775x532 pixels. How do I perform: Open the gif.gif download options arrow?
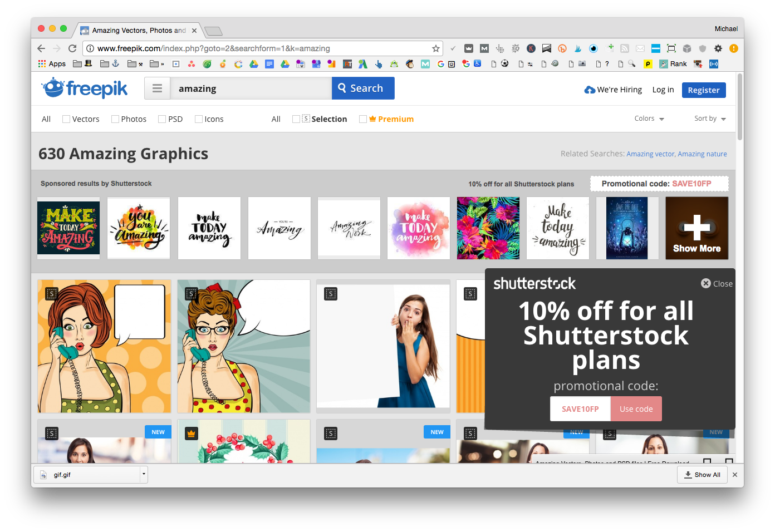(144, 475)
